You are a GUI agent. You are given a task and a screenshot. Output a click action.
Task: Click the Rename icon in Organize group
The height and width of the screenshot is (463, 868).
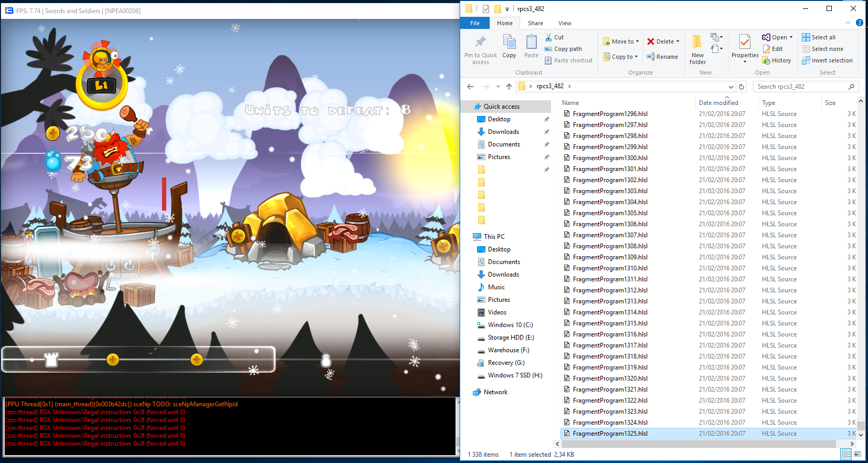click(651, 57)
